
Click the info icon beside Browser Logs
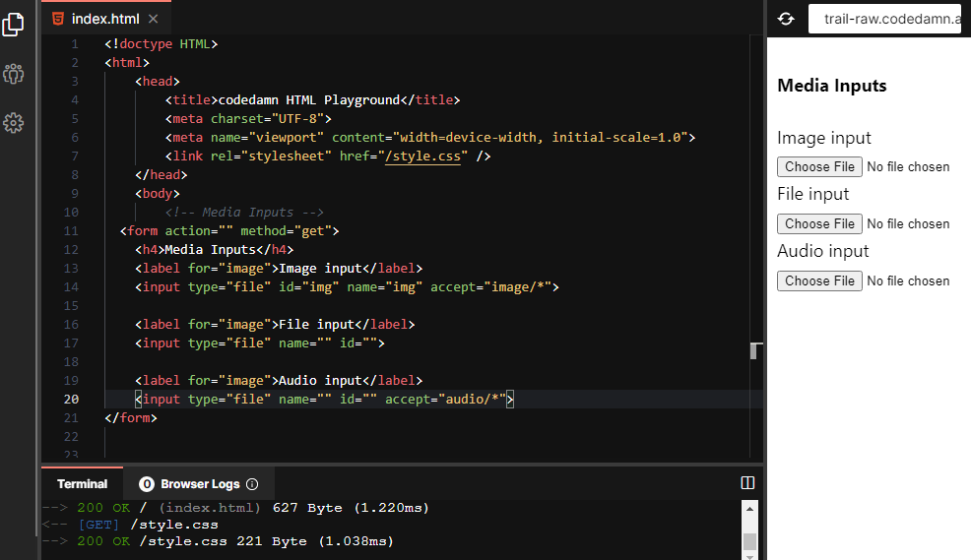coord(252,484)
